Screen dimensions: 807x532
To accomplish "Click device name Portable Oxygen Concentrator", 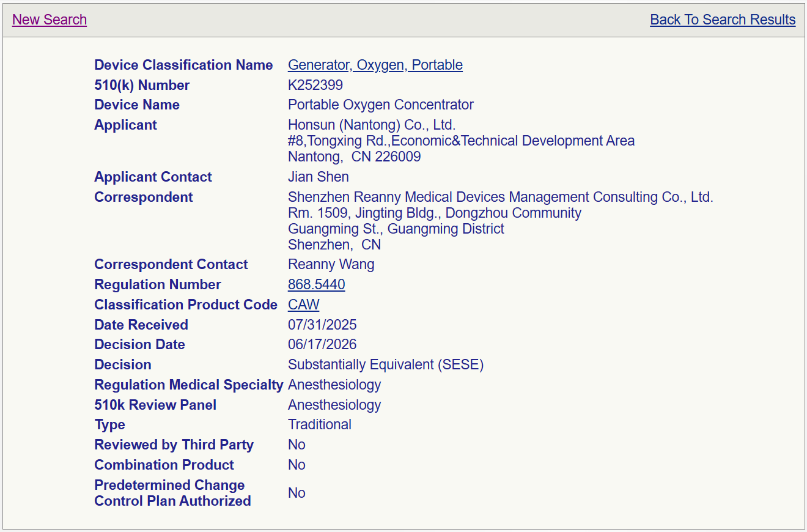I will [381, 105].
